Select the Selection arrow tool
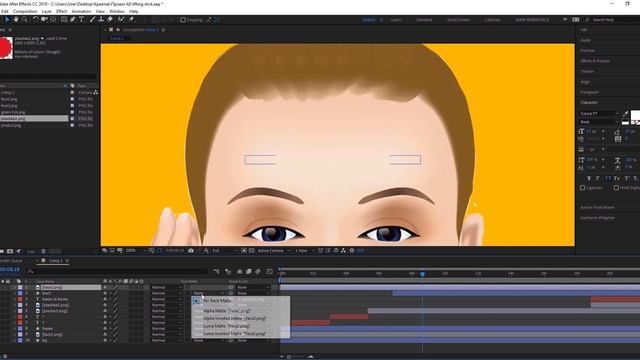640x360 pixels. [7, 19]
